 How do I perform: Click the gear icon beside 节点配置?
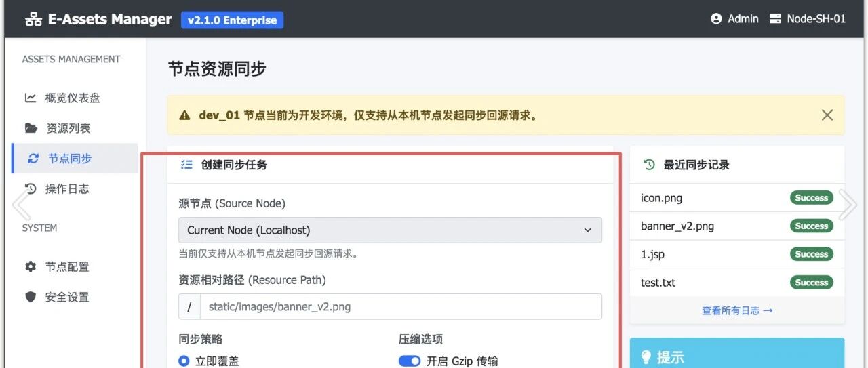(x=31, y=267)
